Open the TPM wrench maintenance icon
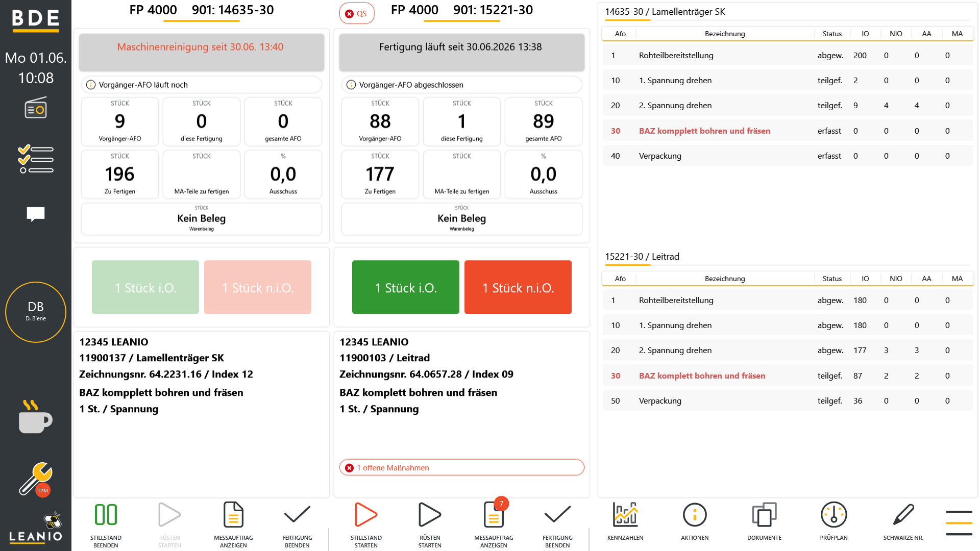The width and height of the screenshot is (980, 551). (x=36, y=479)
